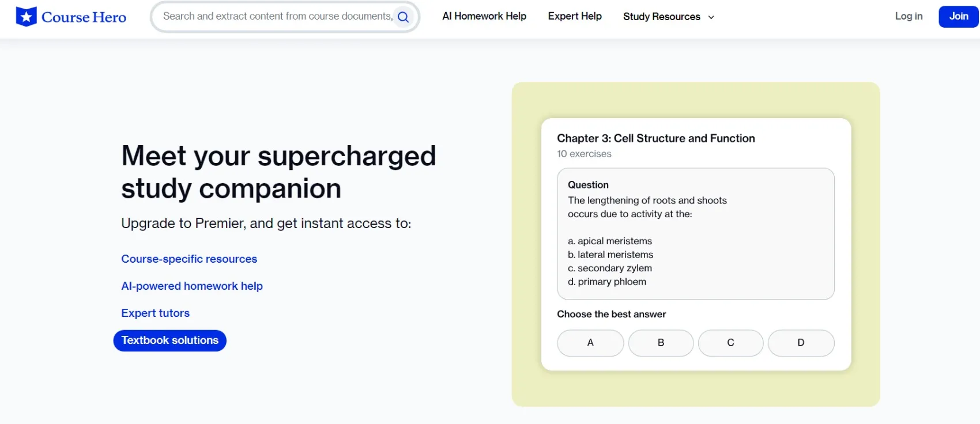Open AI Homework Help

tap(484, 16)
